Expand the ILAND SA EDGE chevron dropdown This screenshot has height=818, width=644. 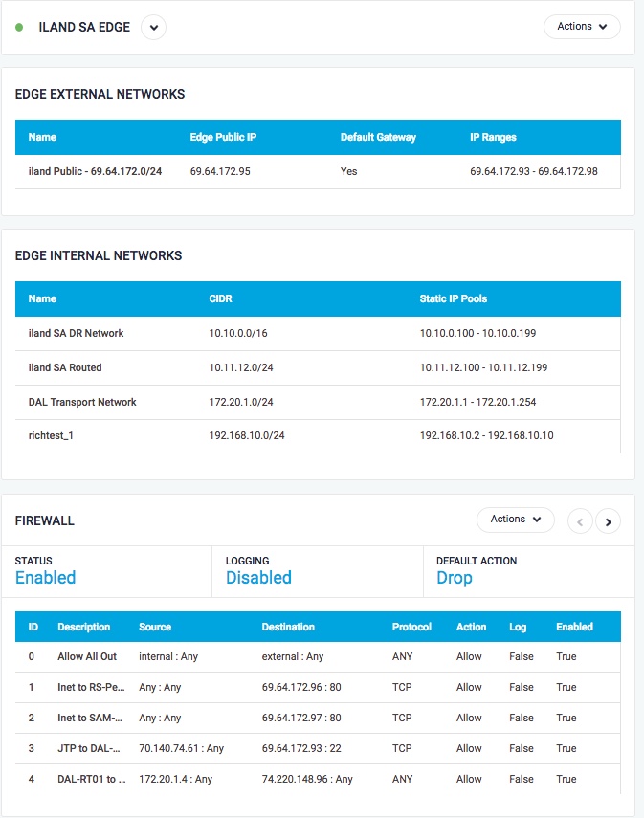tap(153, 28)
